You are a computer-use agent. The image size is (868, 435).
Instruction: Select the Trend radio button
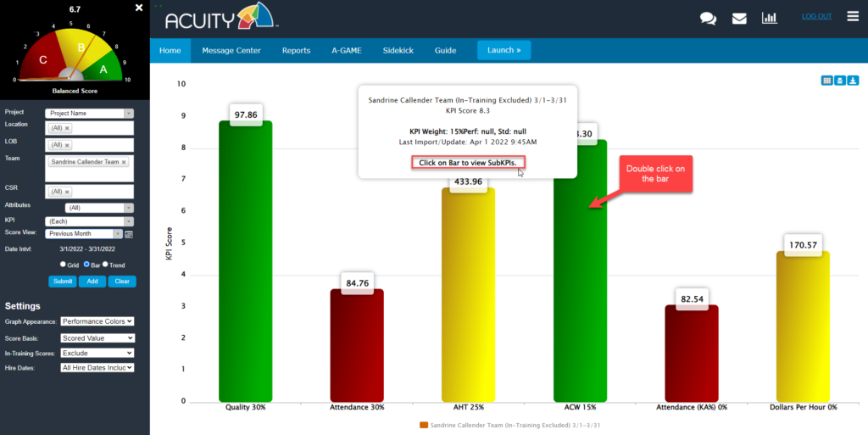click(x=105, y=265)
